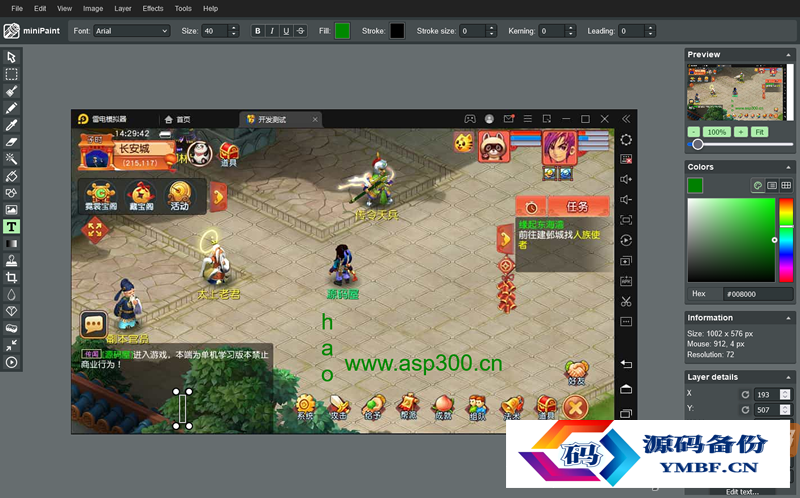Adjust the Stroke size stepper arrows
The image size is (800, 498).
(491, 31)
